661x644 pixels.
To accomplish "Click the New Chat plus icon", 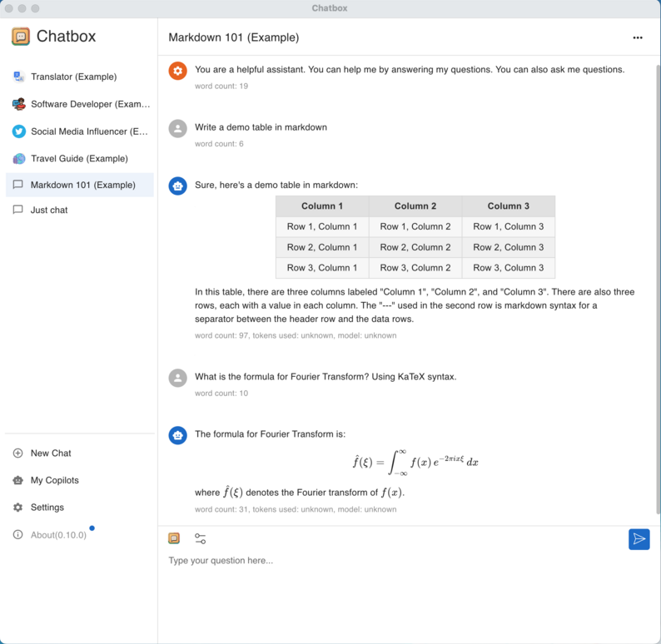I will (x=17, y=453).
